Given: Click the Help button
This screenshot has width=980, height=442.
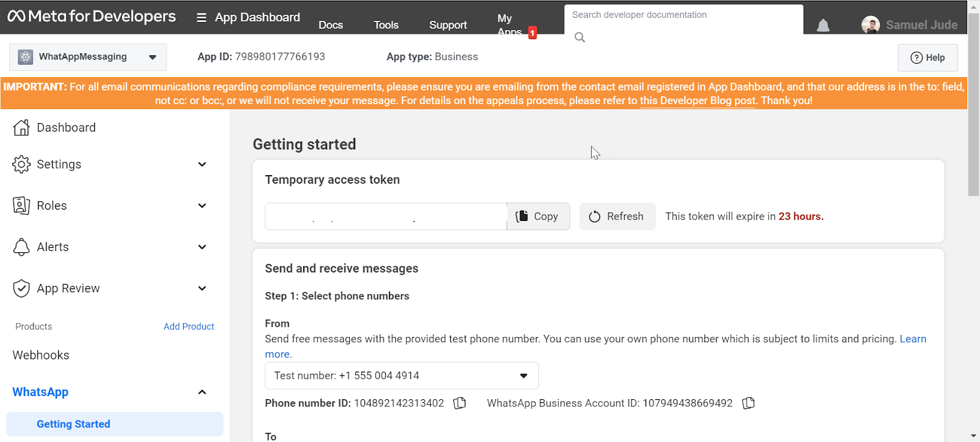Looking at the screenshot, I should pos(928,58).
